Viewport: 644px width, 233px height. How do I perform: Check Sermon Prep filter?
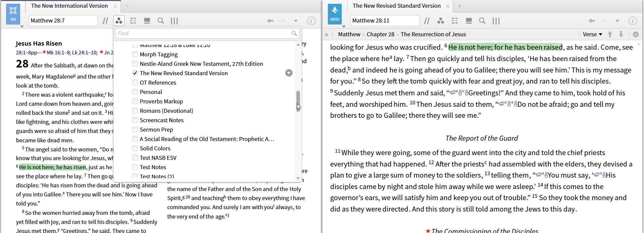(x=135, y=129)
